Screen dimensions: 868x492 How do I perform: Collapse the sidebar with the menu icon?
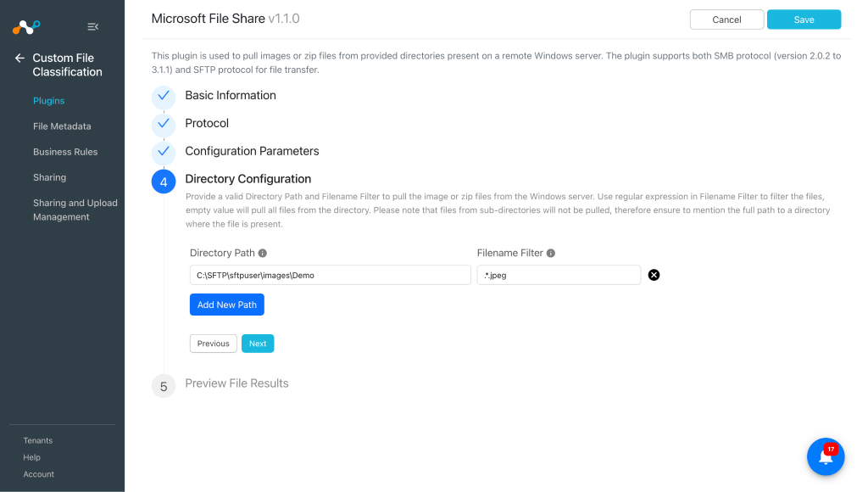pos(93,26)
